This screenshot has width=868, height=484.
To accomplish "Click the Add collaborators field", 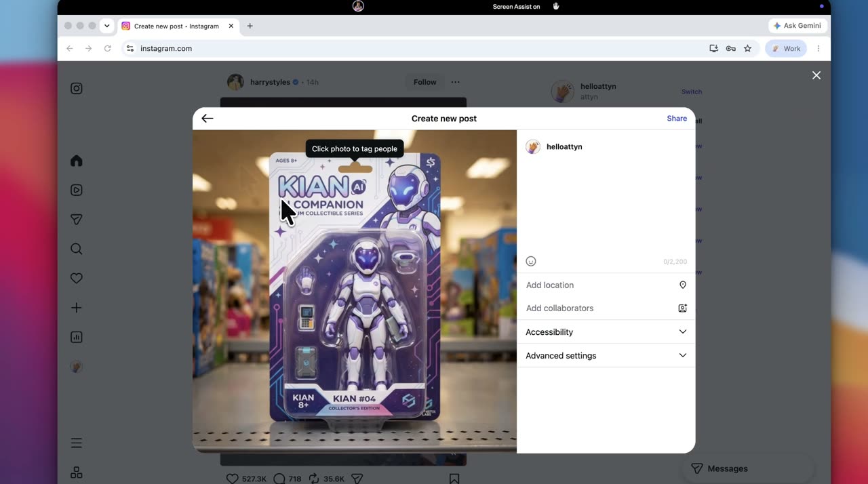I will tap(606, 308).
